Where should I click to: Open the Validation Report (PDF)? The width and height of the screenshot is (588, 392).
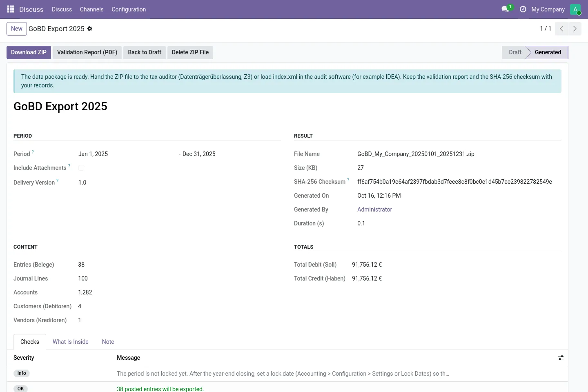(87, 52)
